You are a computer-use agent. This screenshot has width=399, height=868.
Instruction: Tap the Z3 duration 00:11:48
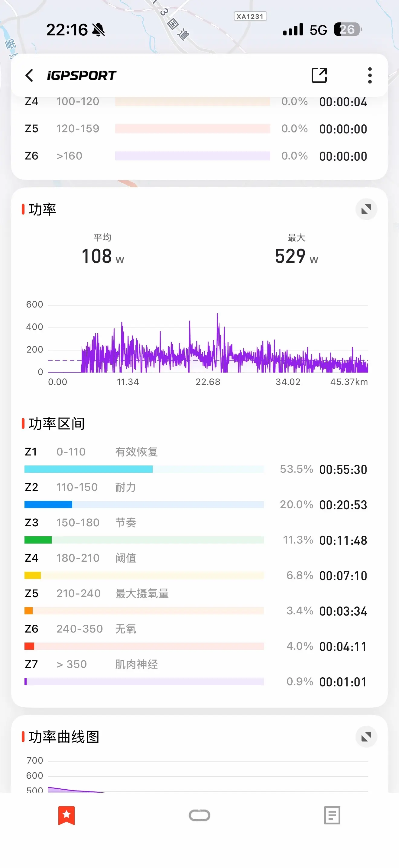tap(343, 541)
